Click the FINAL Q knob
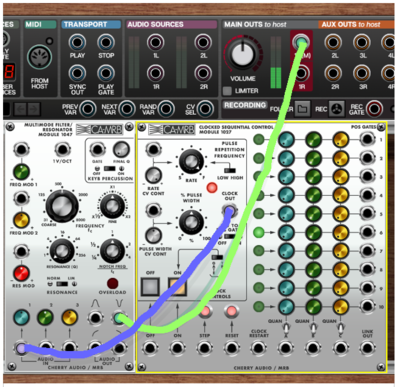The width and height of the screenshot is (400, 387). click(121, 150)
